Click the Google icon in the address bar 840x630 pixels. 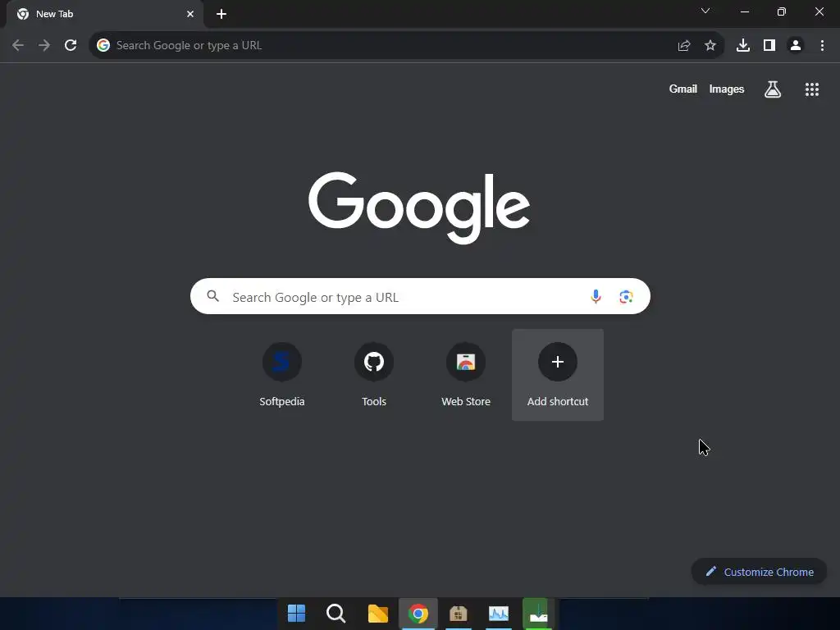coord(103,46)
